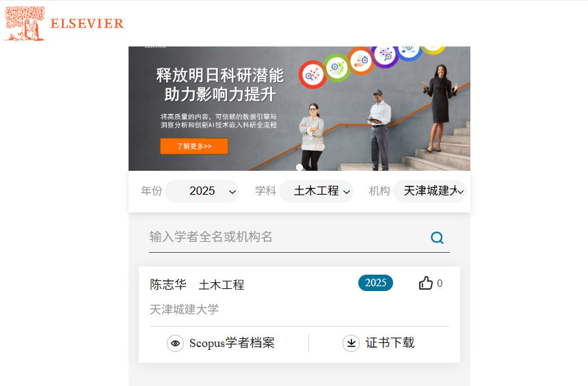This screenshot has width=588, height=386.
Task: Click the Elsevier tree logo
Action: [x=25, y=23]
